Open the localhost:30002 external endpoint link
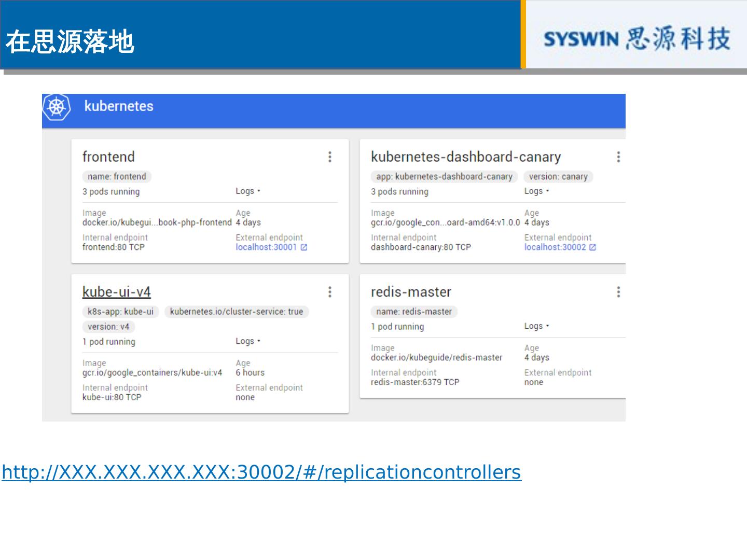 pyautogui.click(x=555, y=247)
